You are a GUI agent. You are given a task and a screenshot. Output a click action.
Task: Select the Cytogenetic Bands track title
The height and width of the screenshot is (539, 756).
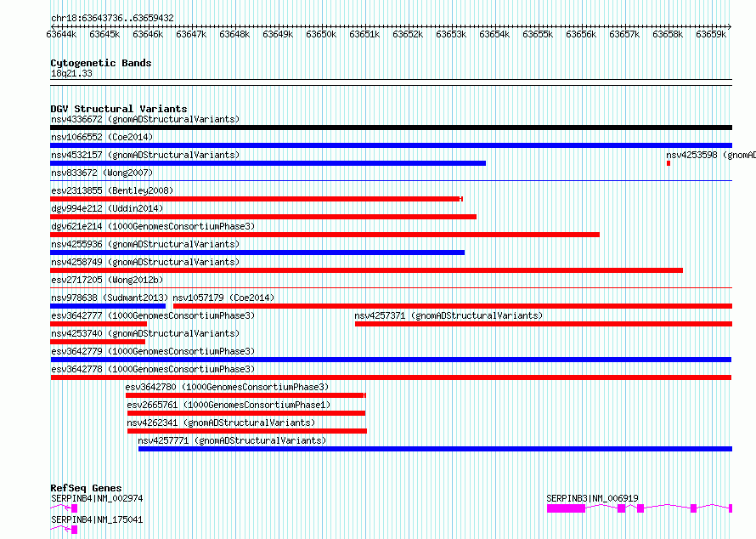coord(101,63)
